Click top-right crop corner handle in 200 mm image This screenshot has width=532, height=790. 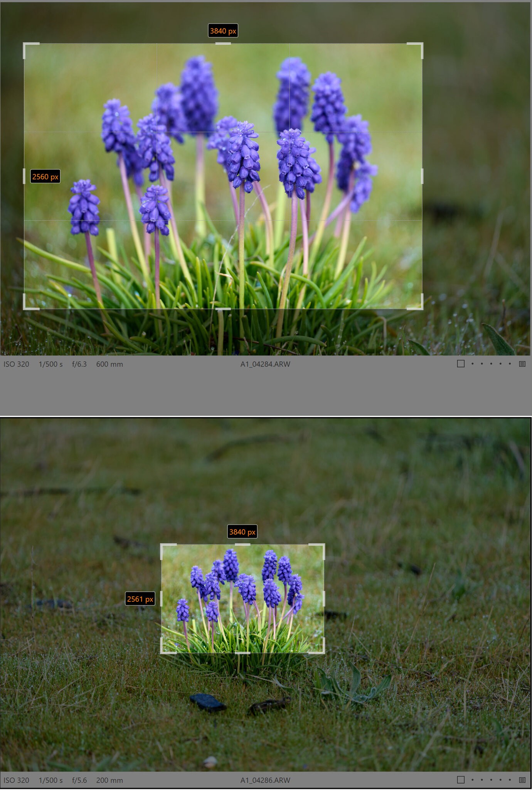point(323,545)
